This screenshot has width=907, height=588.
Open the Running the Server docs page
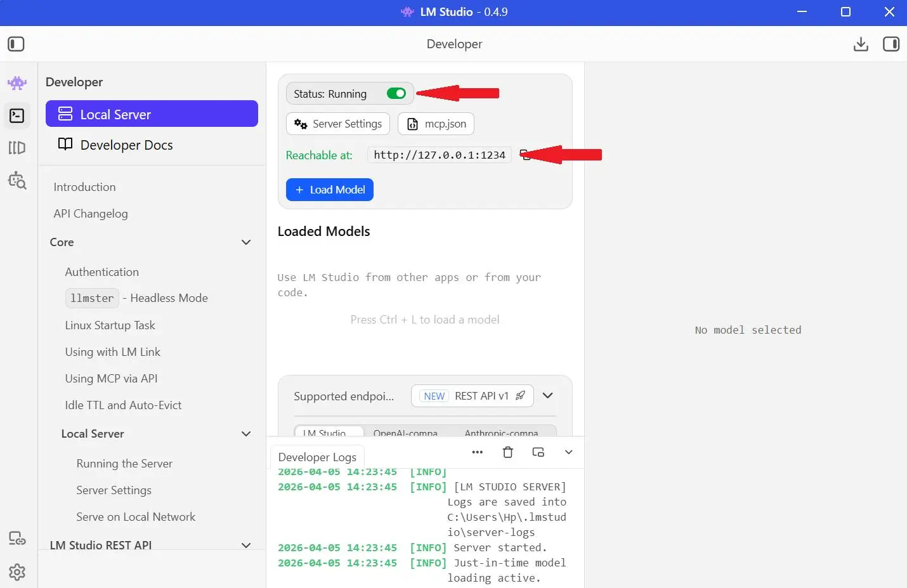point(124,464)
